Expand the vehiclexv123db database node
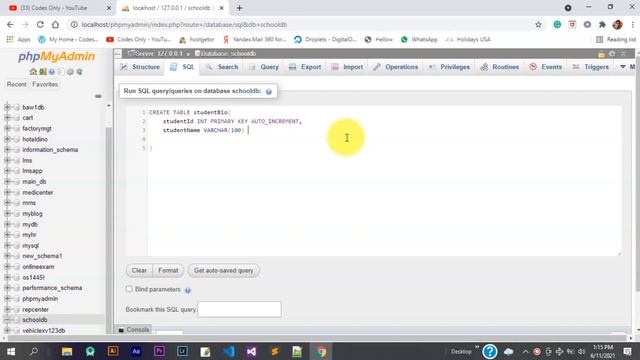640x360 pixels. click(7, 331)
